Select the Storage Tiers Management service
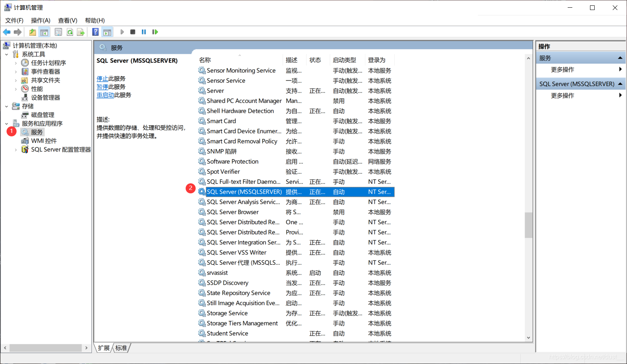 pyautogui.click(x=296, y=323)
